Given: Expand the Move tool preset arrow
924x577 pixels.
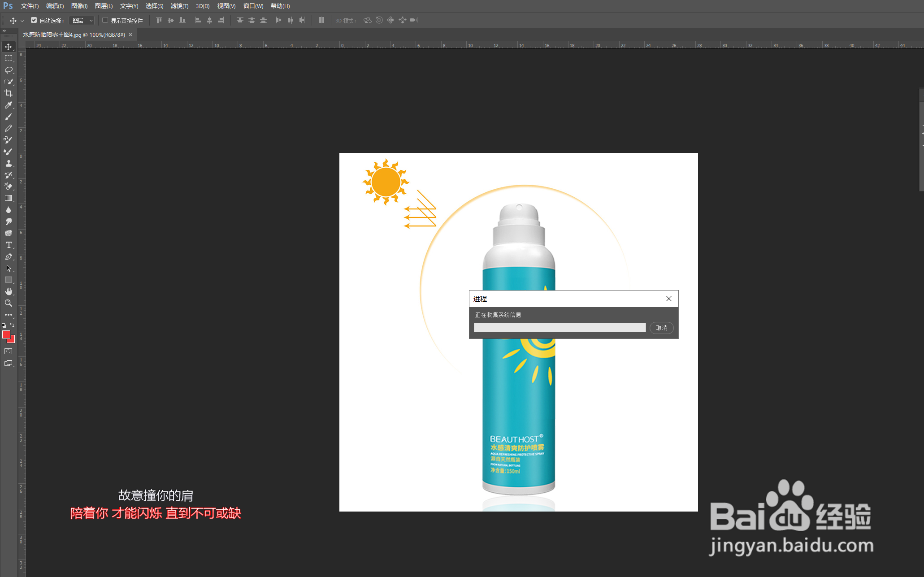Looking at the screenshot, I should click(22, 21).
